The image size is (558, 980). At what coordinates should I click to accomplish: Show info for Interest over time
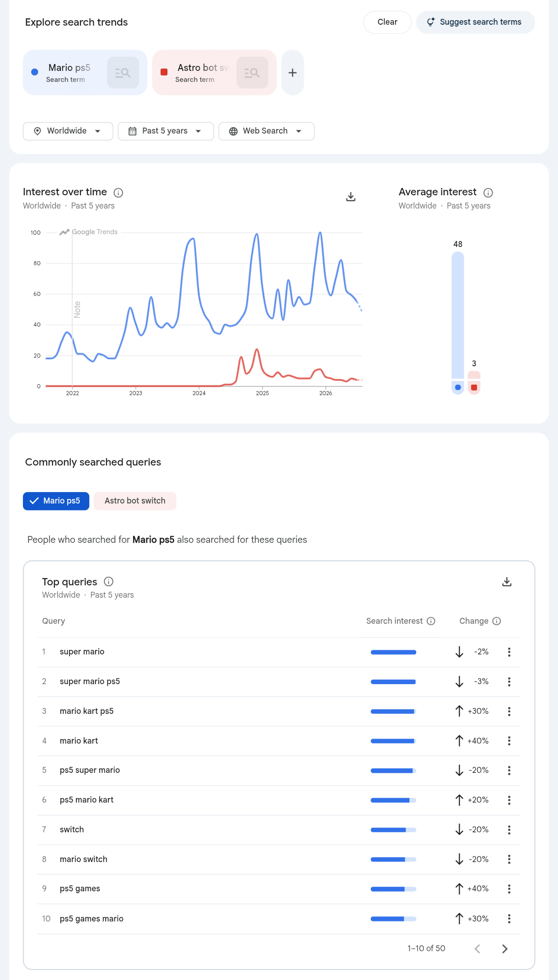click(118, 193)
